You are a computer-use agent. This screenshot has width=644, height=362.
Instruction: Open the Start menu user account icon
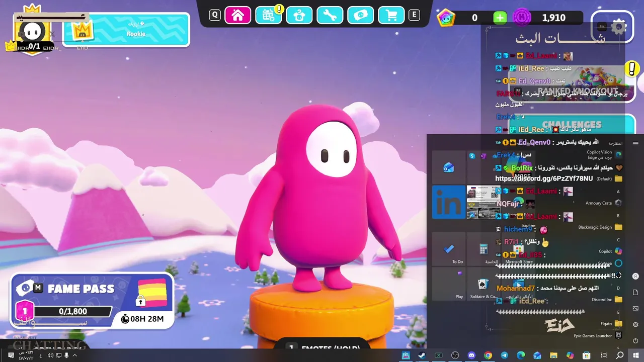(x=635, y=276)
